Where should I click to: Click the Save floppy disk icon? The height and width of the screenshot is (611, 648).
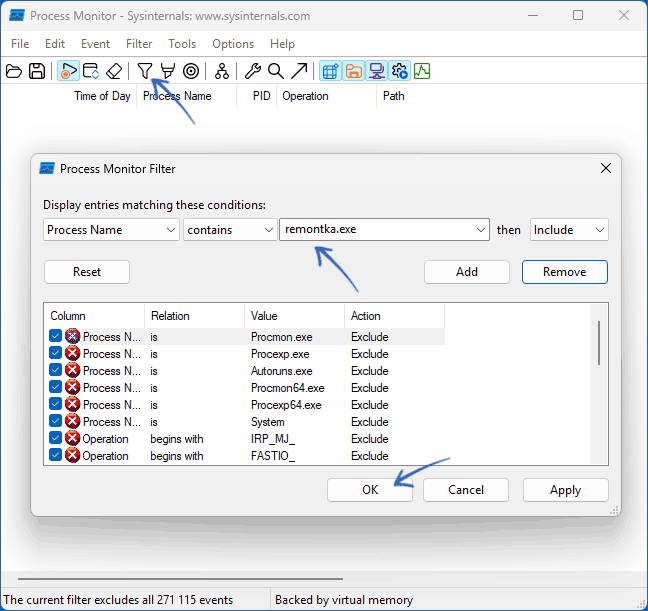[37, 71]
